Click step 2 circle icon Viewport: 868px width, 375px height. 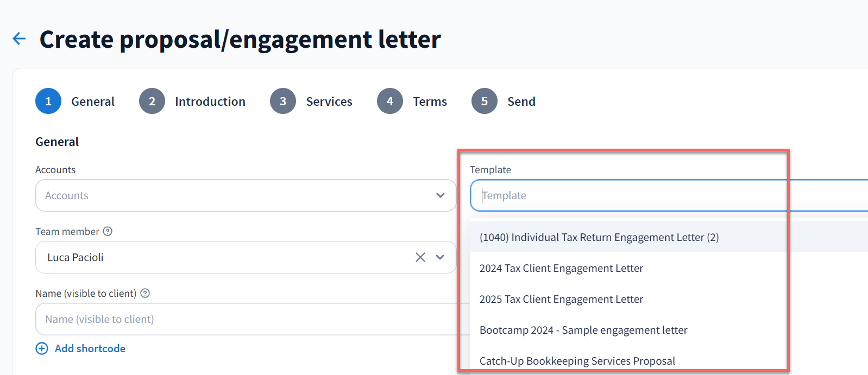click(x=152, y=101)
